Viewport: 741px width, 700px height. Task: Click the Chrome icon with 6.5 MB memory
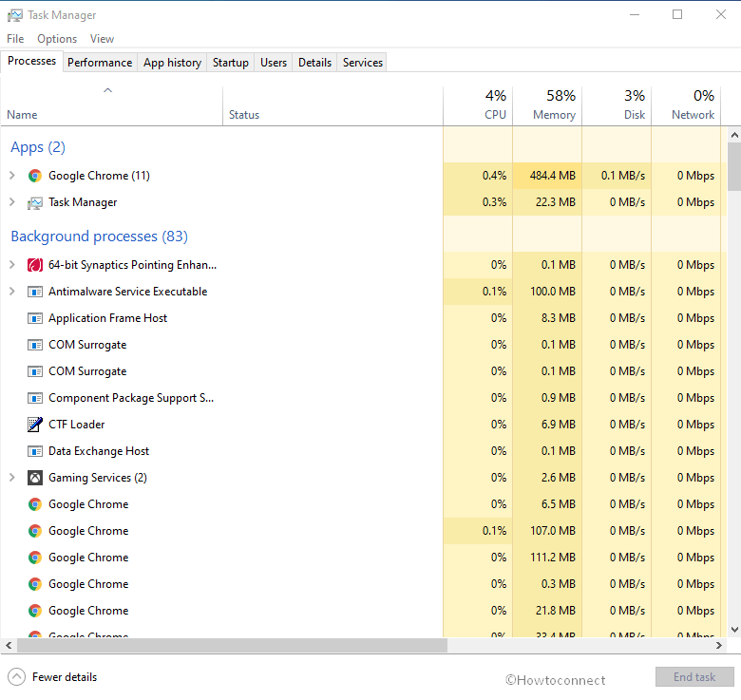pyautogui.click(x=35, y=504)
